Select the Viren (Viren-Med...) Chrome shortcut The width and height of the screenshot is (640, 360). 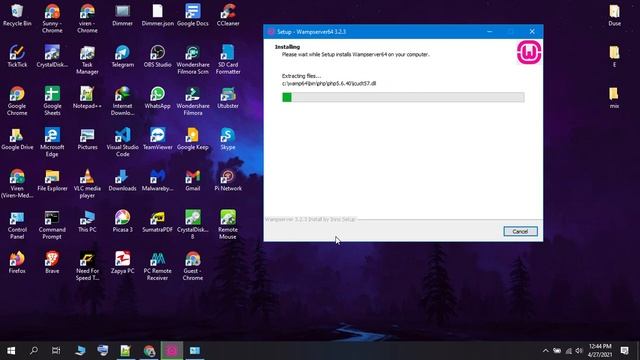click(x=17, y=184)
